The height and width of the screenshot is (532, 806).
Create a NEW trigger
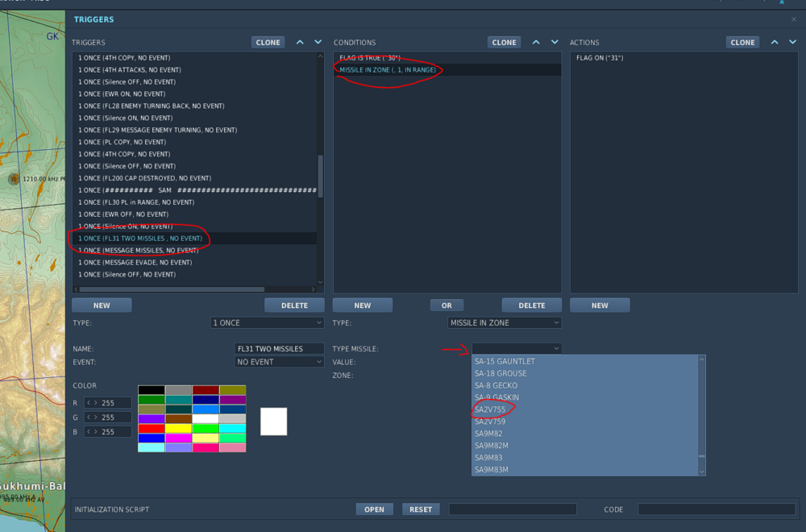pos(102,305)
